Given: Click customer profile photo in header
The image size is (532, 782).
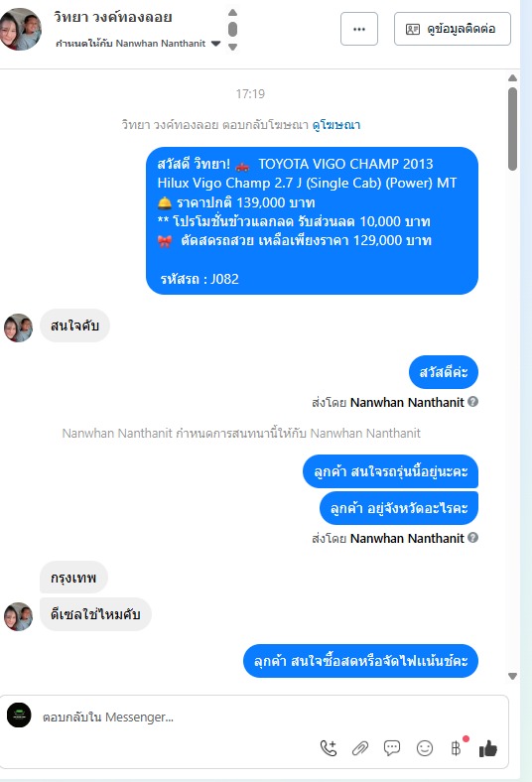Looking at the screenshot, I should point(21,29).
